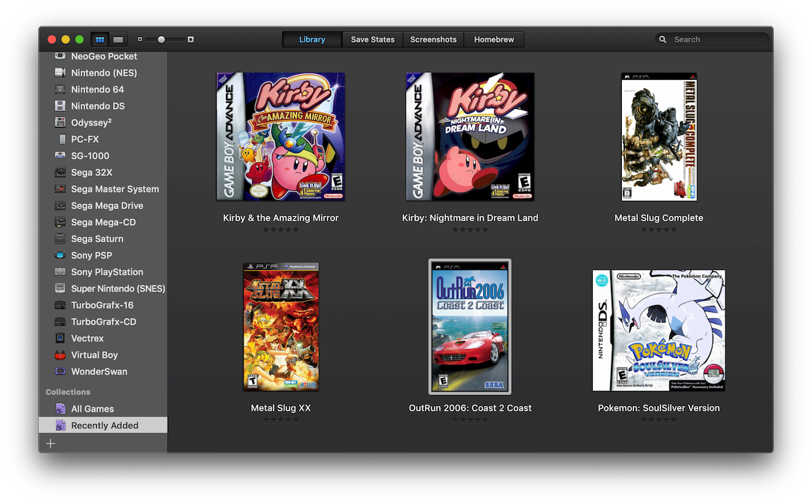
Task: Click the 'Metal Slug XX' title text
Action: tap(281, 408)
